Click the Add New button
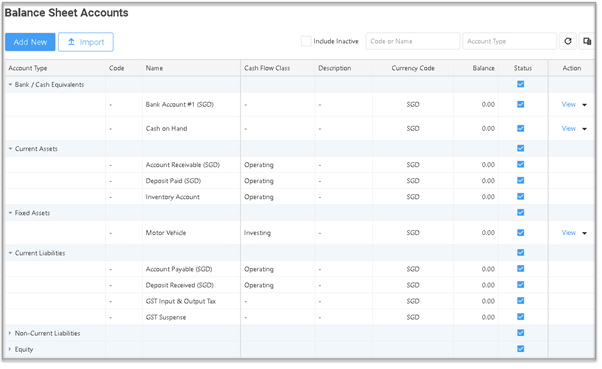Image resolution: width=602 pixels, height=369 pixels. [30, 42]
